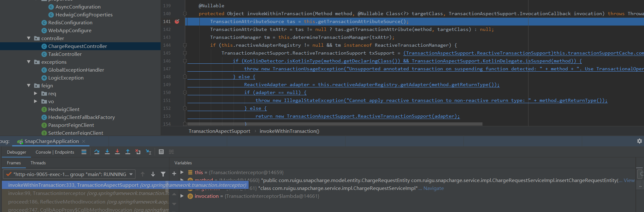Open debug panel settings gear

(640, 141)
